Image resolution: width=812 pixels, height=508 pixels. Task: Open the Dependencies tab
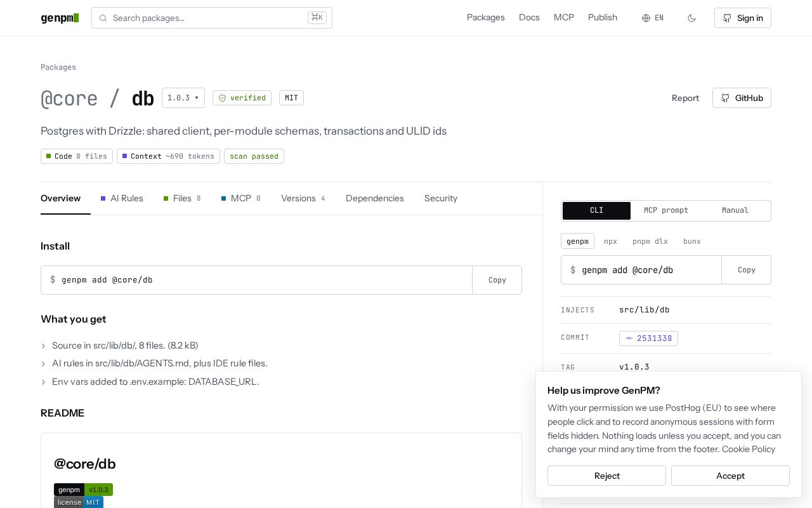click(x=375, y=198)
